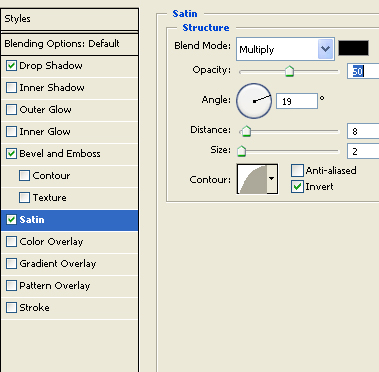
Task: Select the Bevel and Emboss style row
Action: pyautogui.click(x=70, y=154)
